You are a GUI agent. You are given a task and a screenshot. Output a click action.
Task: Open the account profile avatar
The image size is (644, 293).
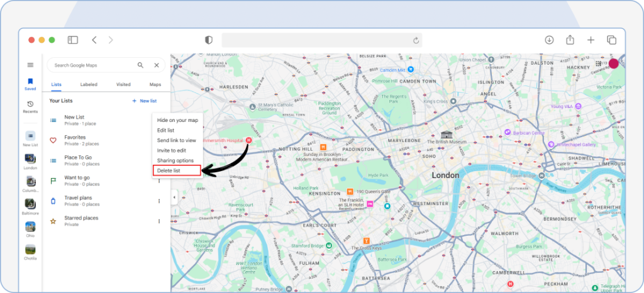click(614, 64)
